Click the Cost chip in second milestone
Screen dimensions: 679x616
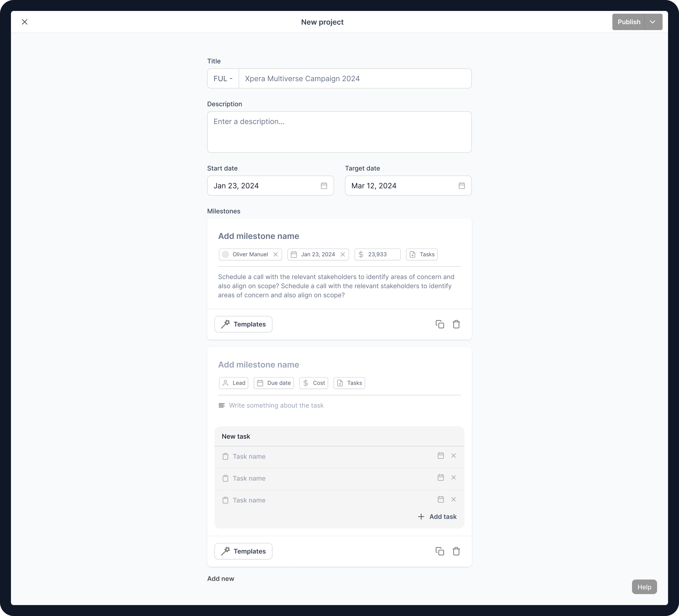[313, 383]
